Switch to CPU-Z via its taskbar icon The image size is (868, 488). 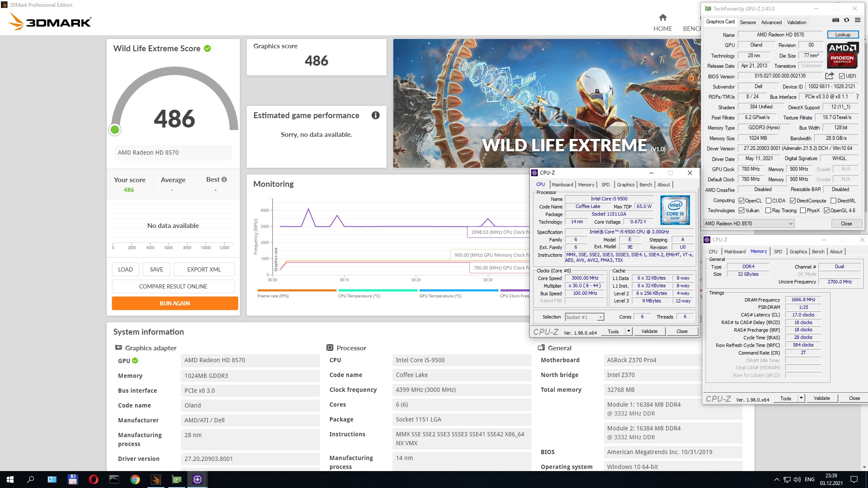198,480
